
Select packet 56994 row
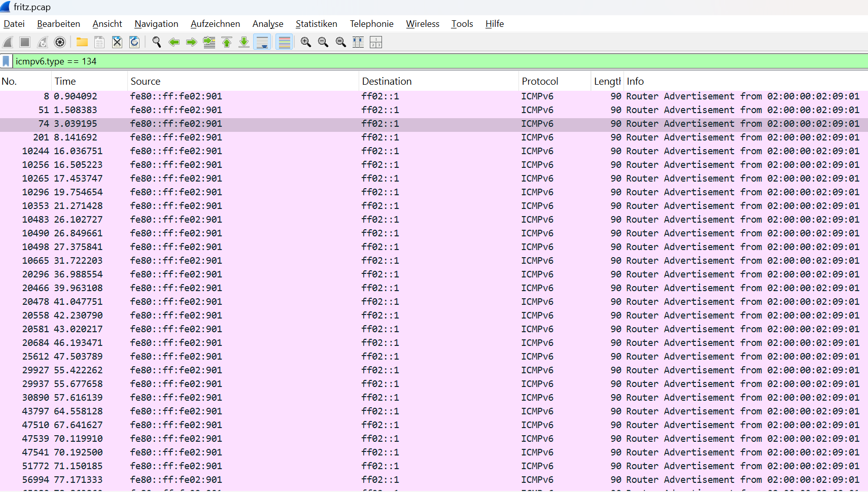click(x=434, y=480)
